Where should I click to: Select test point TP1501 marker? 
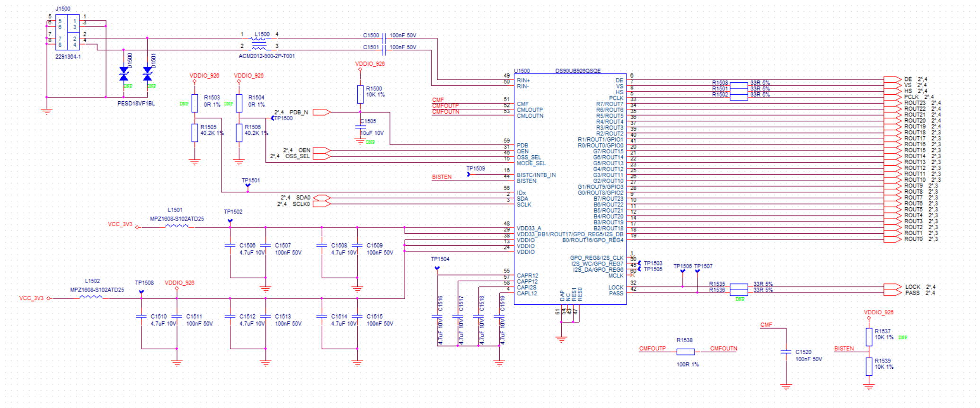point(248,186)
